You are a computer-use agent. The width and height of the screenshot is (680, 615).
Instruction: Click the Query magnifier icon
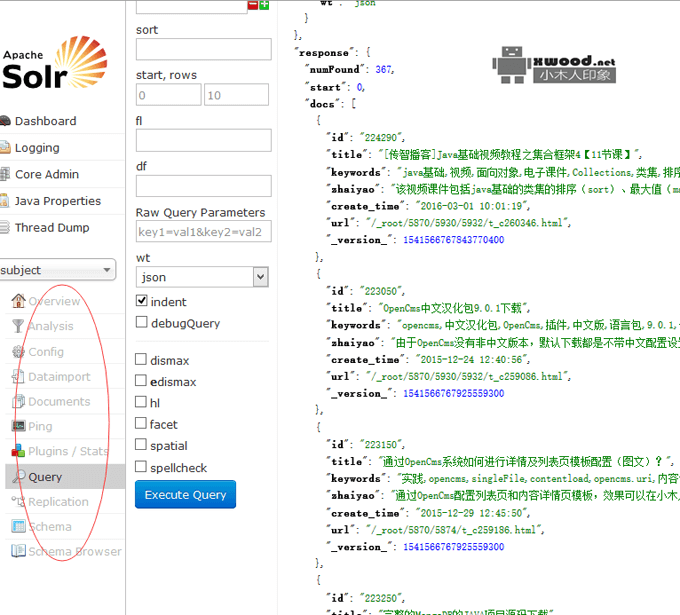[18, 477]
